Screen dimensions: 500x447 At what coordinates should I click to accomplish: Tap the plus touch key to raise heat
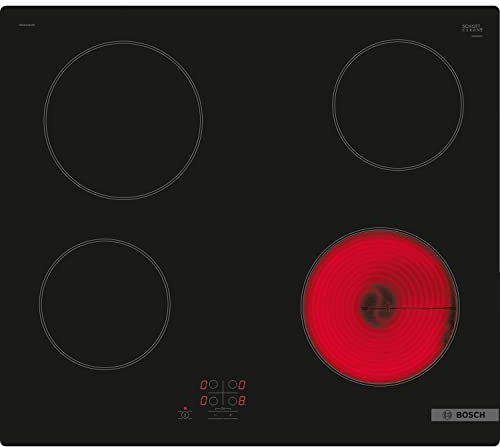tap(231, 415)
